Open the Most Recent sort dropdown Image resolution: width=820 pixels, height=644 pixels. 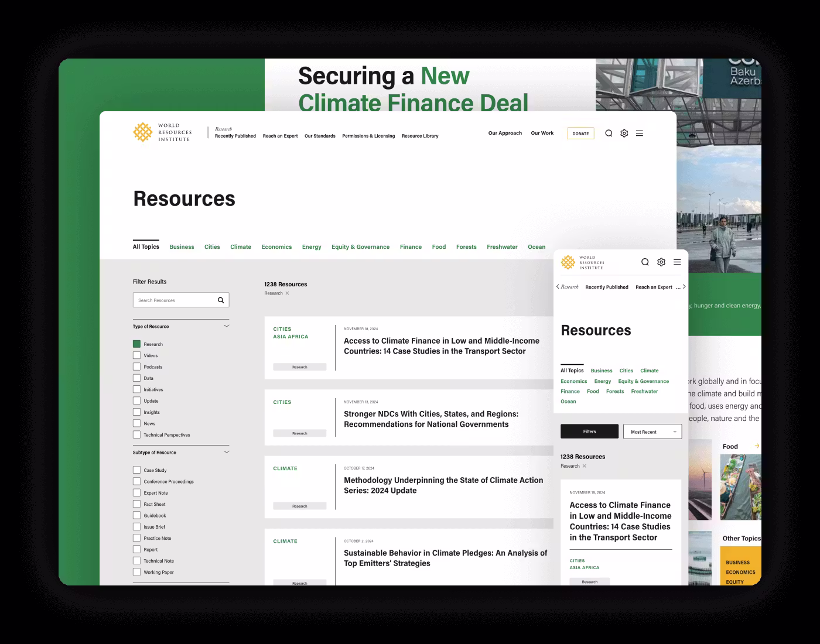pyautogui.click(x=652, y=431)
